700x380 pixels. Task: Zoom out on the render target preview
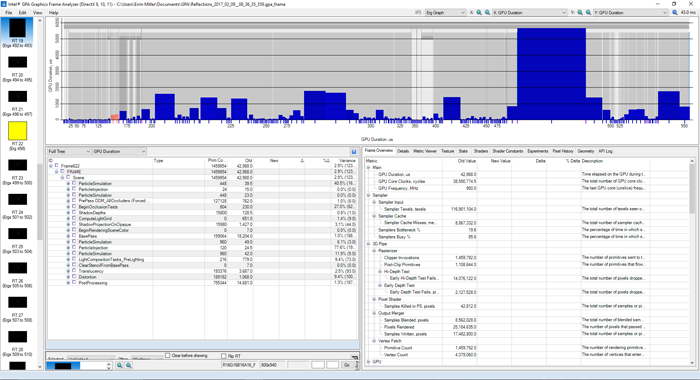(x=129, y=365)
